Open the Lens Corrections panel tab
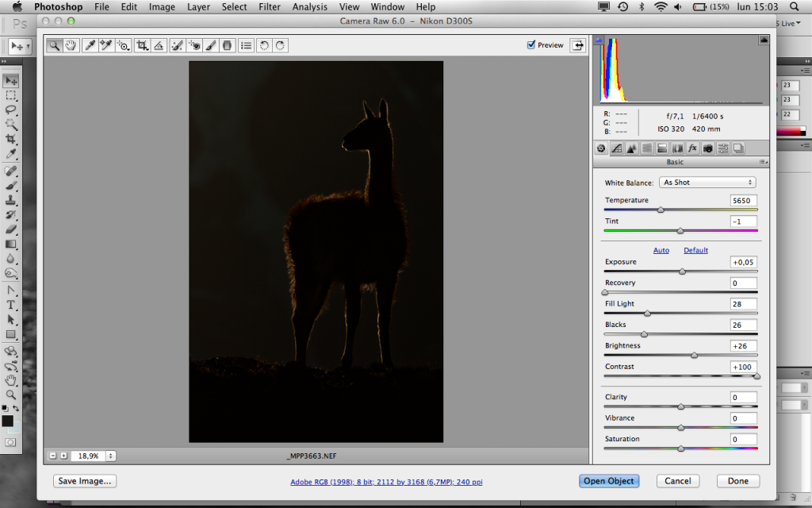This screenshot has width=812, height=508. click(677, 148)
